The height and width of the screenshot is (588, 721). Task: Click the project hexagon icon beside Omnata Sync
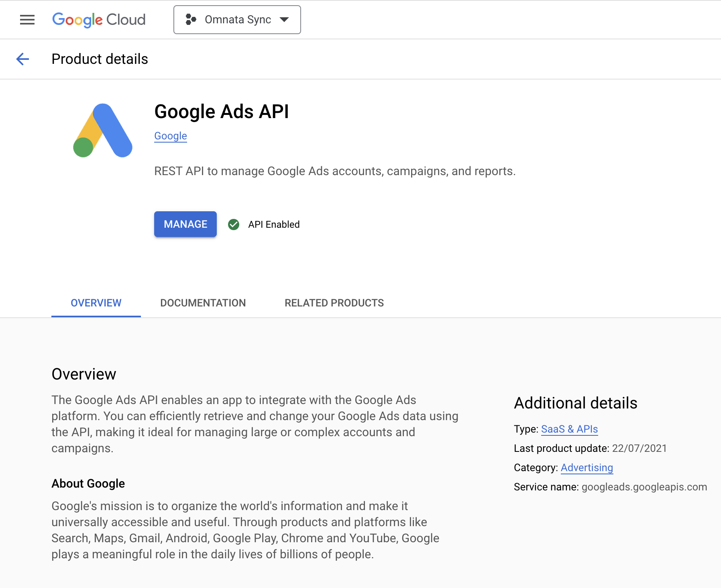[191, 20]
